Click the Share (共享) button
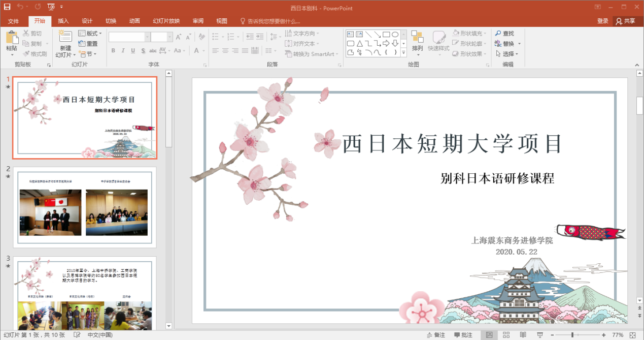 tap(625, 21)
